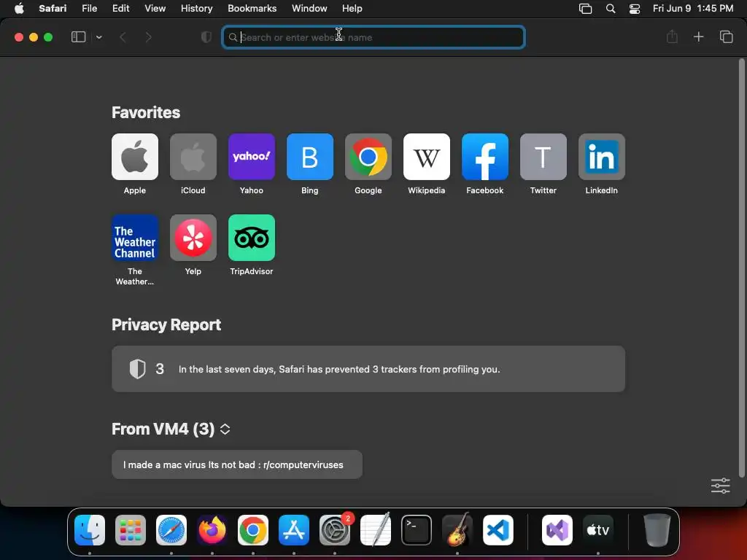The height and width of the screenshot is (560, 747).
Task: Open Terminal from the Dock
Action: 417,530
